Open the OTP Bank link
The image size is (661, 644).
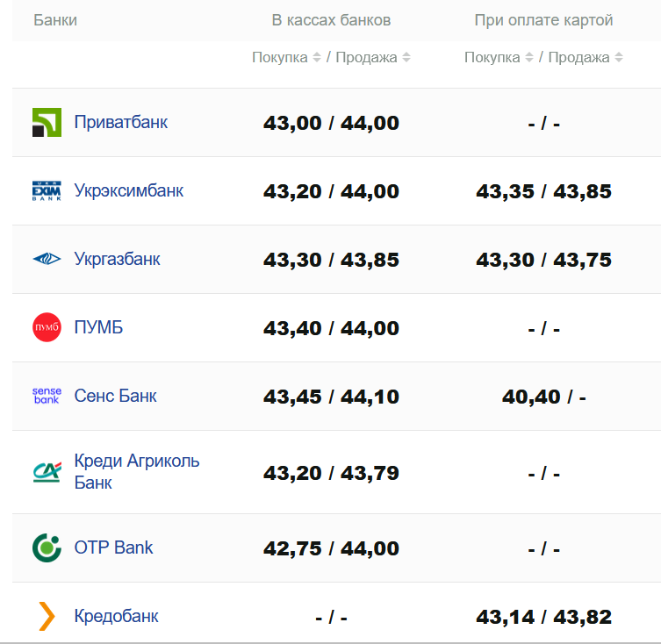114,547
